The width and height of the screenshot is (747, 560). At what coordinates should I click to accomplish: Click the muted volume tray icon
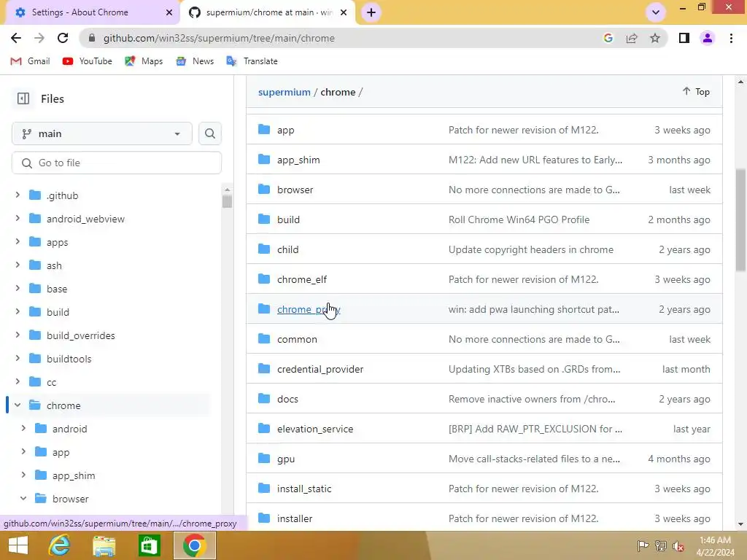[x=678, y=545]
